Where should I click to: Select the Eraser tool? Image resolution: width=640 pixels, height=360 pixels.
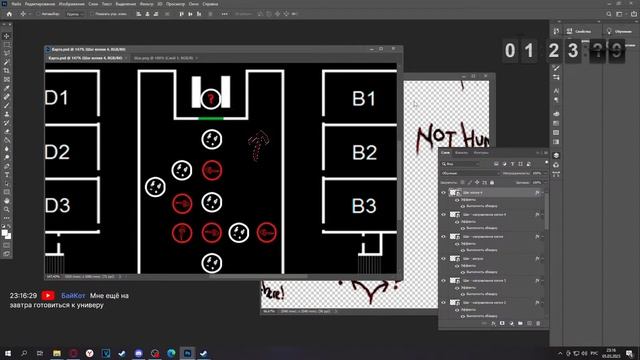tap(7, 131)
